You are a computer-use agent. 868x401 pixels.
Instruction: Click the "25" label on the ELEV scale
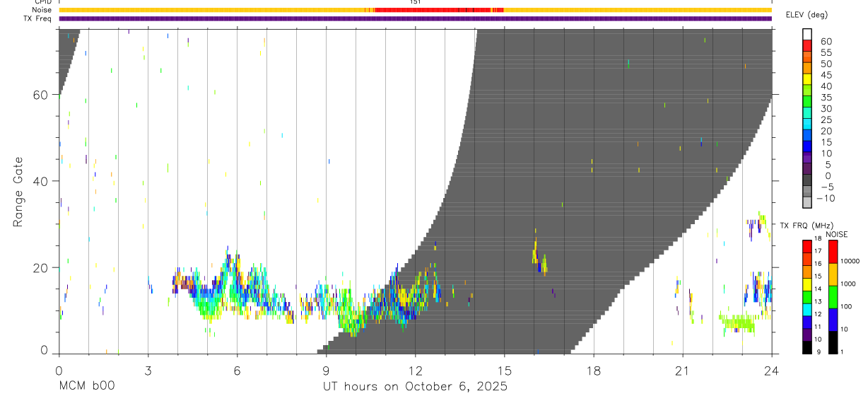click(x=825, y=120)
